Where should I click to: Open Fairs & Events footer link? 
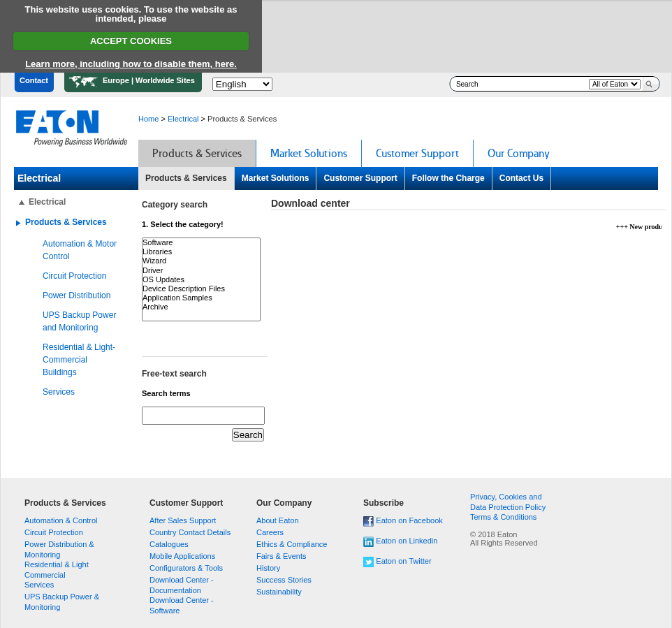coord(281,556)
